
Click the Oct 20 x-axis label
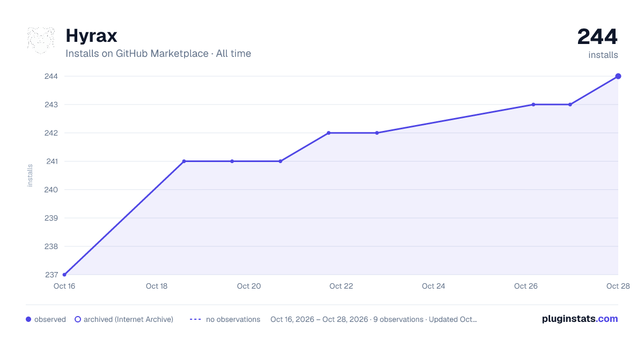249,286
